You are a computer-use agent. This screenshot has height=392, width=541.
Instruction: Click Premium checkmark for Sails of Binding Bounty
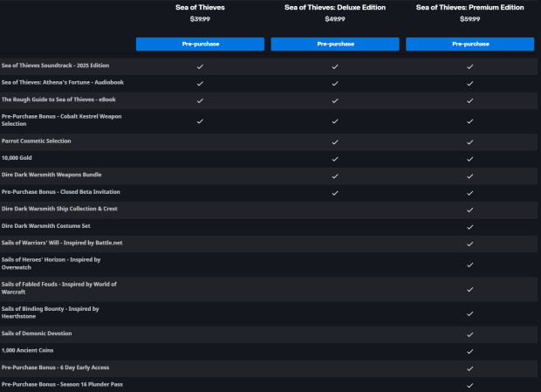coord(470,314)
